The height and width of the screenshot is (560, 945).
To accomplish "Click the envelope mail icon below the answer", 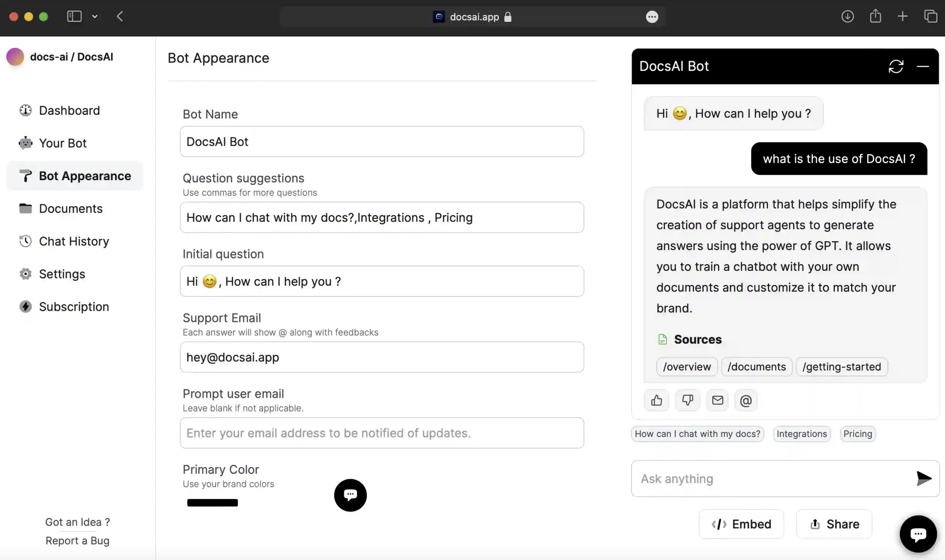I will point(717,400).
